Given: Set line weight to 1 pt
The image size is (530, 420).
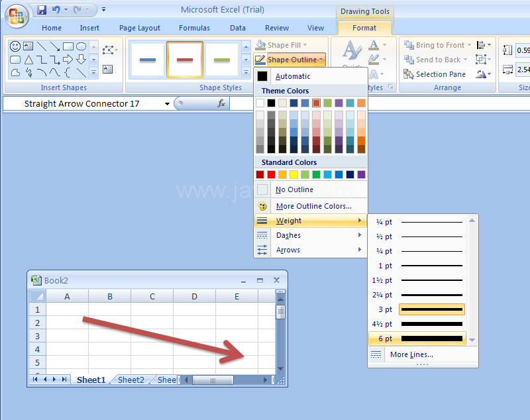Looking at the screenshot, I should (x=418, y=266).
